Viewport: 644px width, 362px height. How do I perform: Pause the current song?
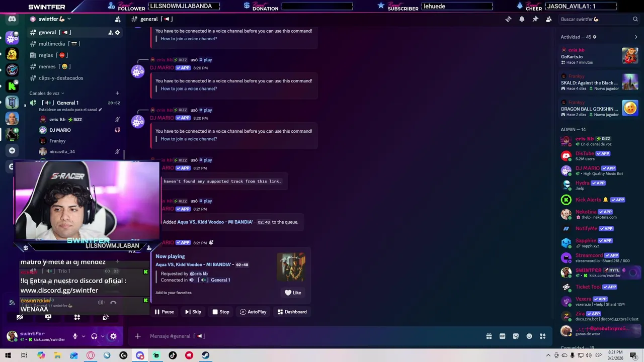click(x=164, y=312)
